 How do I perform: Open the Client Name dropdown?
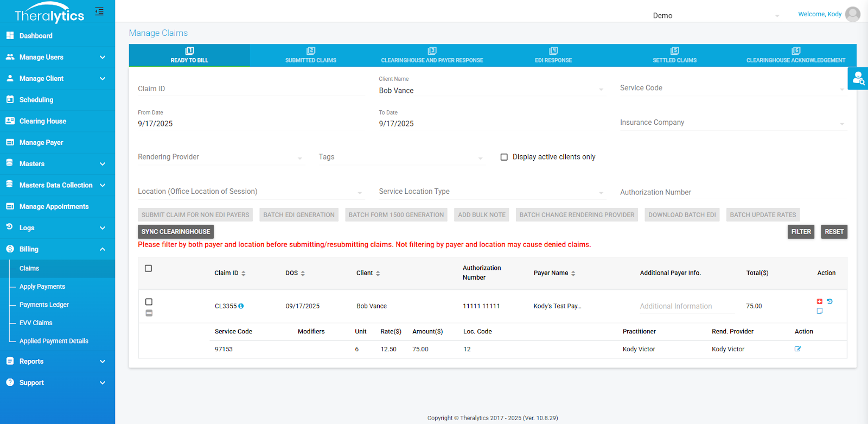pyautogui.click(x=492, y=91)
